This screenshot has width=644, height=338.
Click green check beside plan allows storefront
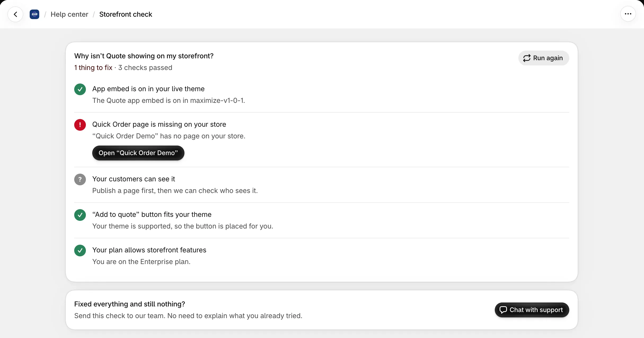(80, 251)
